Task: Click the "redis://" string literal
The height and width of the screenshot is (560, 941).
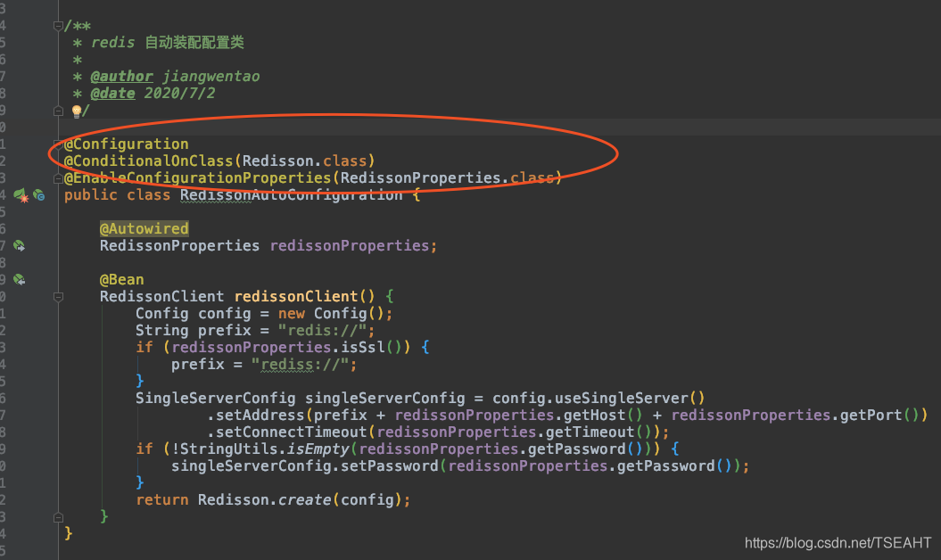Action: point(322,330)
